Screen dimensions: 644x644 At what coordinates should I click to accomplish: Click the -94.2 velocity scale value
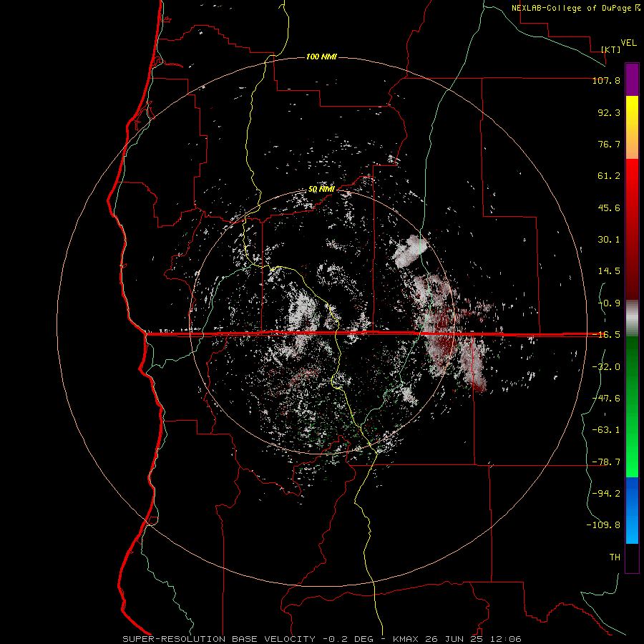tap(606, 493)
